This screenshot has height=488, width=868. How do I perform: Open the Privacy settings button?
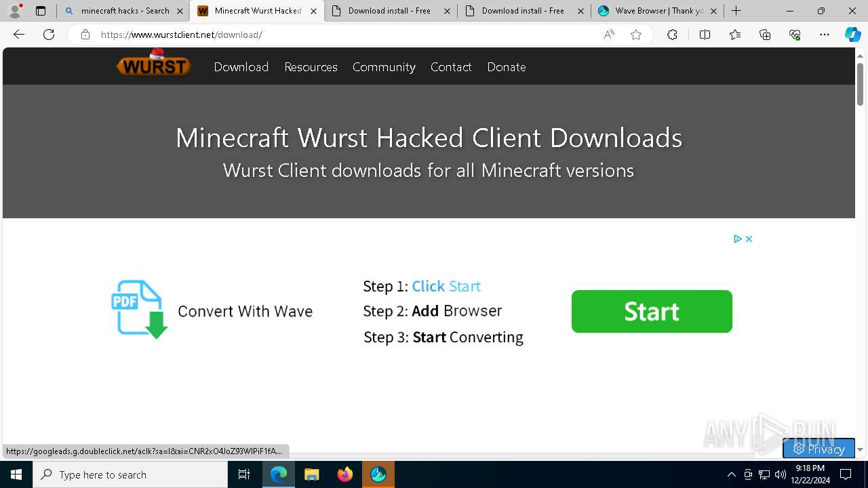[x=818, y=449]
